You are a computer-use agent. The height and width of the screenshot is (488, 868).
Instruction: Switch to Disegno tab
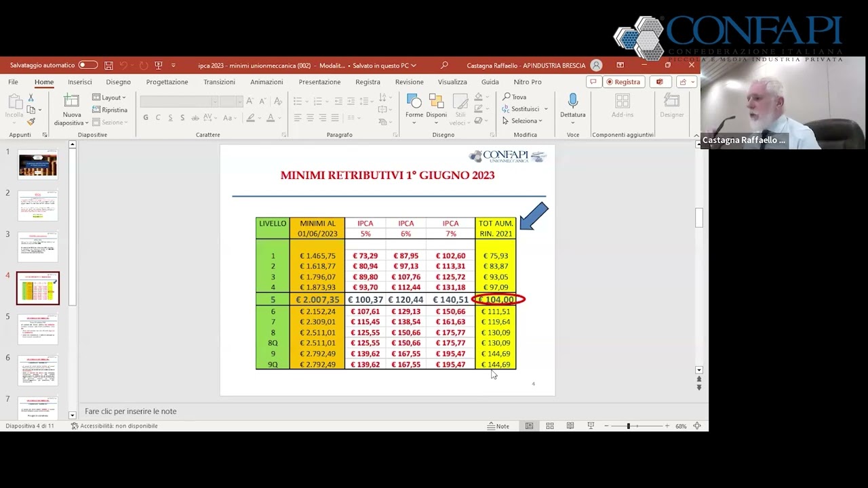point(118,82)
